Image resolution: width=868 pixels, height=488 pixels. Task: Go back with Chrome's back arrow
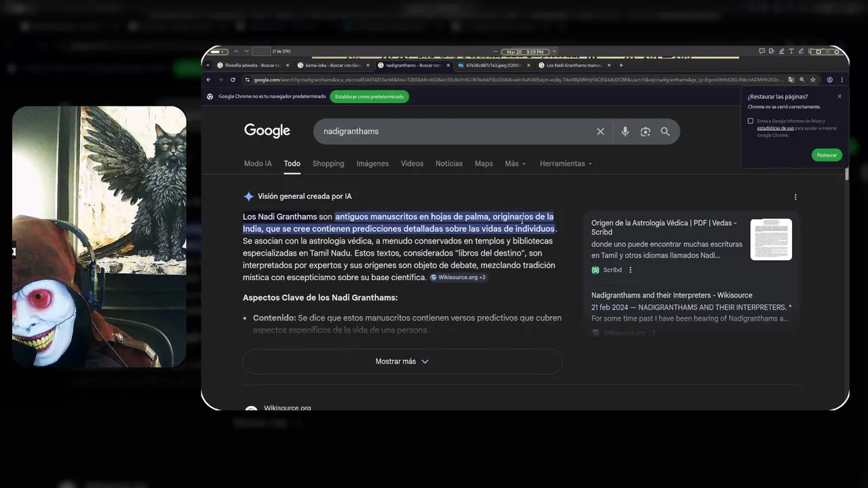pyautogui.click(x=208, y=79)
